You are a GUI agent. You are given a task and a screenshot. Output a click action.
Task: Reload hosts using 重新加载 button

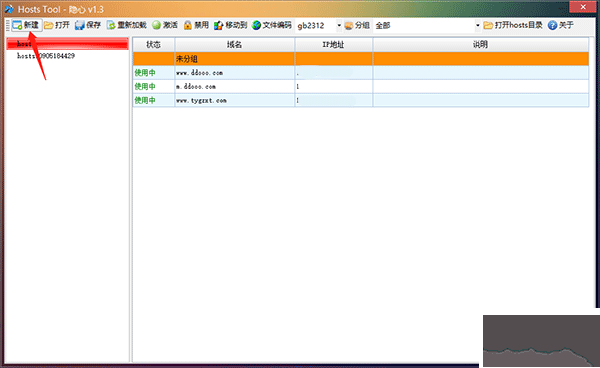pyautogui.click(x=127, y=25)
